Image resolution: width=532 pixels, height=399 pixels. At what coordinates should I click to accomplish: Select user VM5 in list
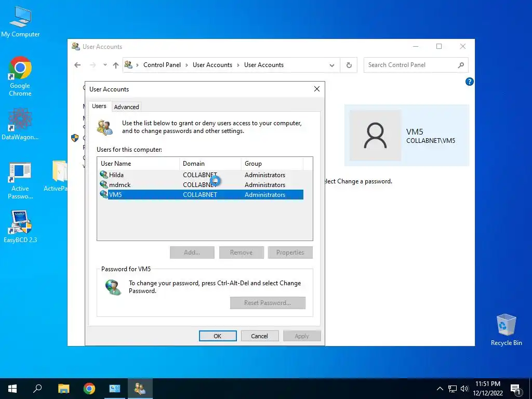pos(202,195)
